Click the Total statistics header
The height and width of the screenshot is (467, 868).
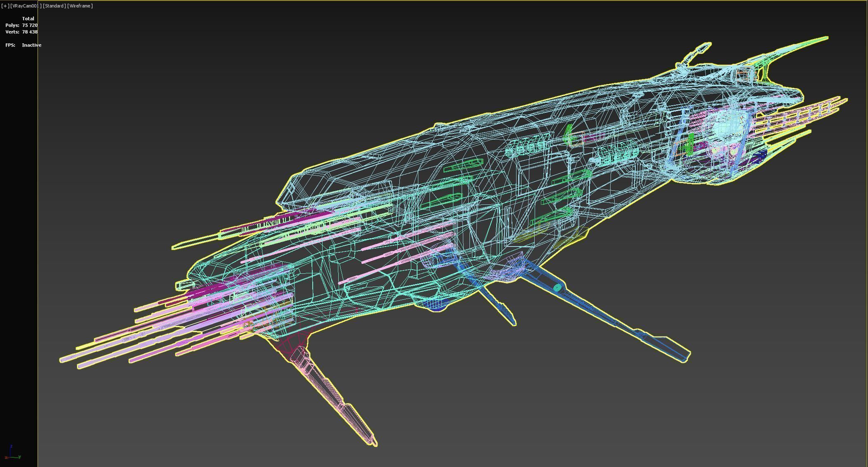pyautogui.click(x=28, y=19)
